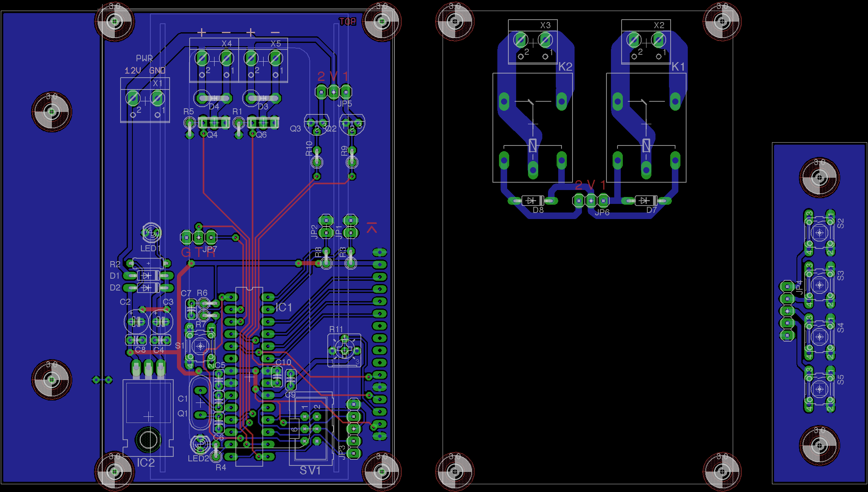Image resolution: width=868 pixels, height=492 pixels.
Task: Select the R10 resistor label
Action: coord(309,148)
